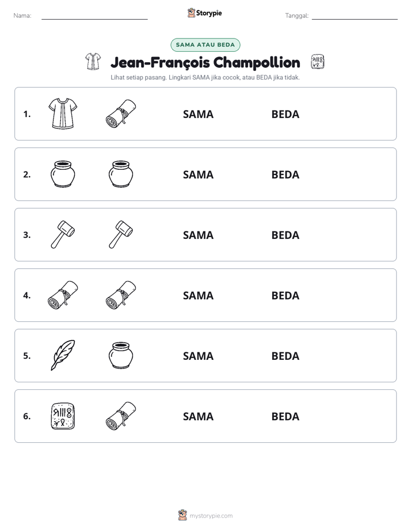Click the scroll icon in row 1
Image resolution: width=411 pixels, height=532 pixels.
tap(121, 113)
